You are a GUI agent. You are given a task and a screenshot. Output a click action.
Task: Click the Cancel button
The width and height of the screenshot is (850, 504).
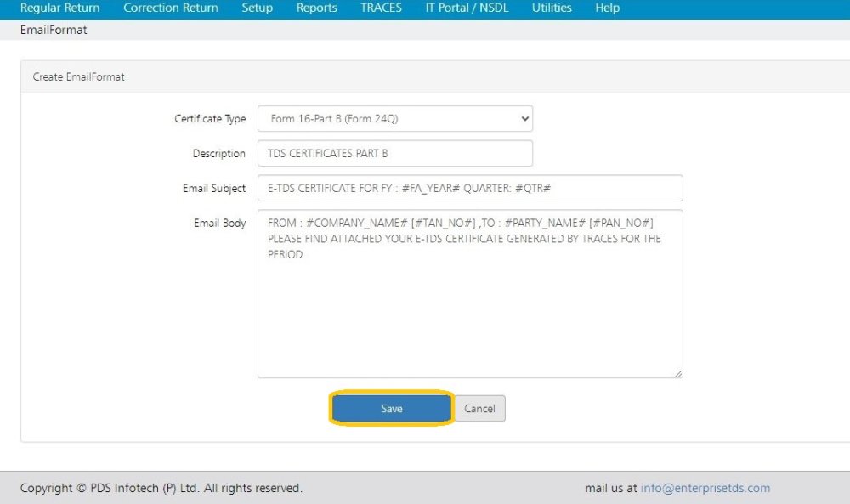(479, 408)
